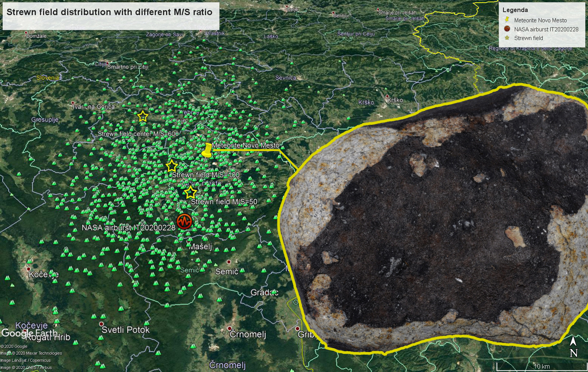Select the red NASA airburst marker on map
Screen dimensions: 588x372
pos(184,221)
